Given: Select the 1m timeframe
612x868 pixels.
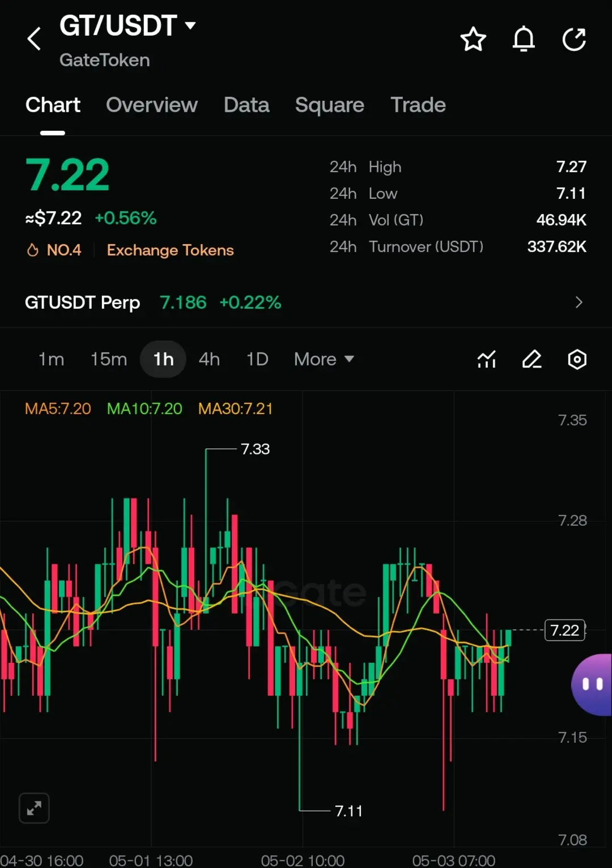Looking at the screenshot, I should click(x=51, y=359).
